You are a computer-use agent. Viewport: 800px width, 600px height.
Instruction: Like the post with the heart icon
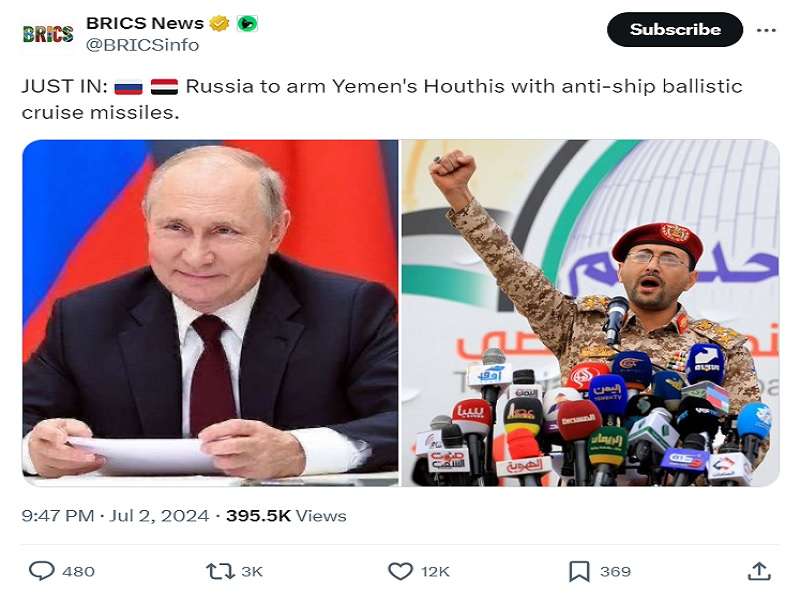400,571
